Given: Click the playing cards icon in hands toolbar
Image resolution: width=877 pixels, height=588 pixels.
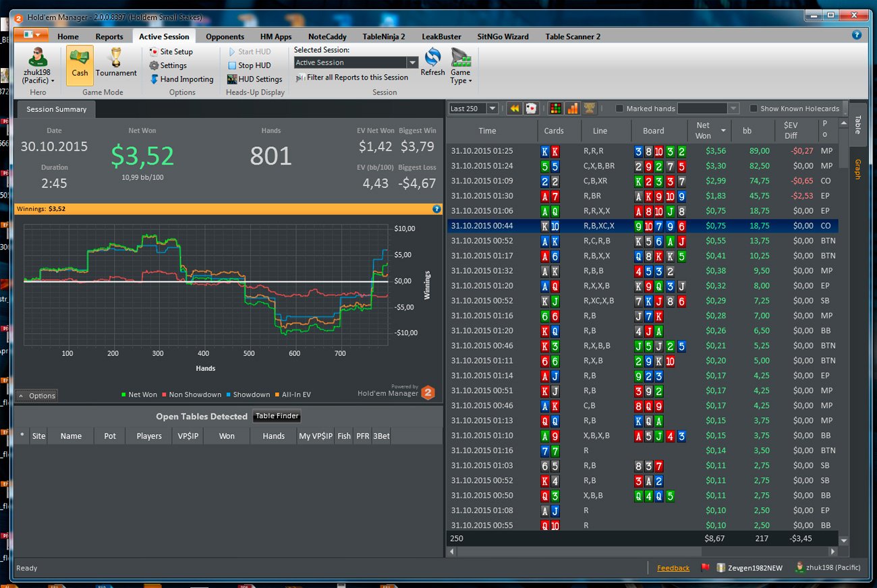Looking at the screenshot, I should coord(531,109).
